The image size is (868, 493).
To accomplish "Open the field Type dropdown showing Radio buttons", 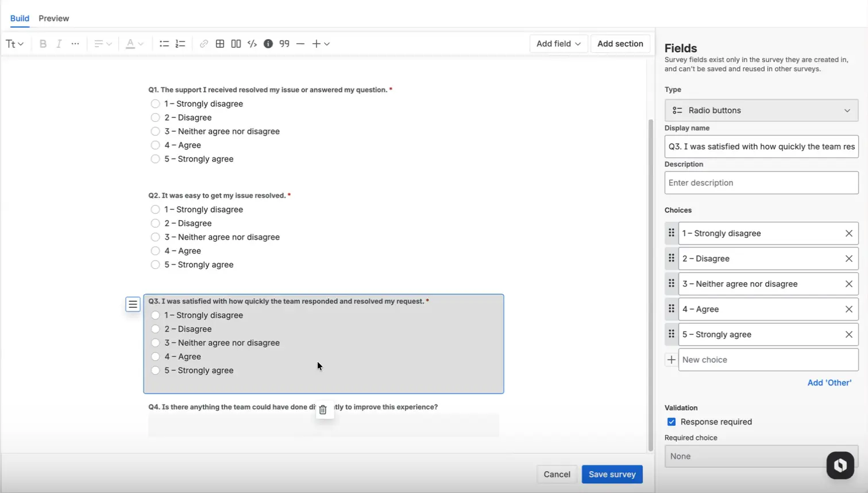I will tap(761, 110).
